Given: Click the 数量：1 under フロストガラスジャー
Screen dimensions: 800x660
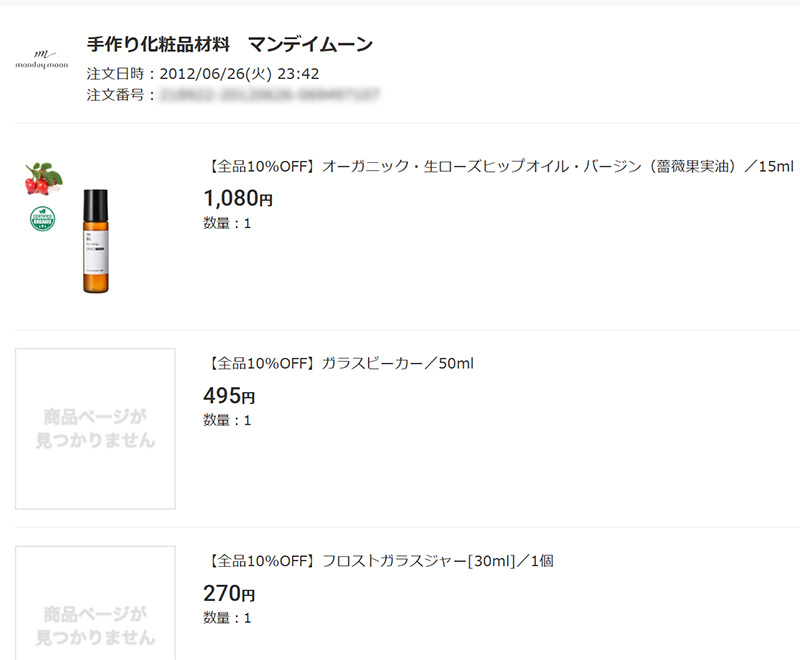Looking at the screenshot, I should 227,618.
